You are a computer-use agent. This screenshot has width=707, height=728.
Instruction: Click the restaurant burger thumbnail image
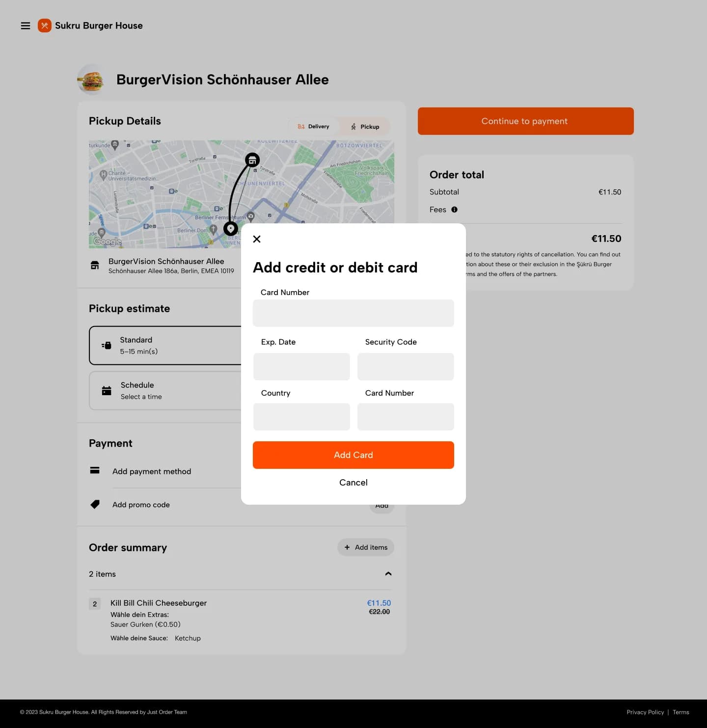[91, 79]
